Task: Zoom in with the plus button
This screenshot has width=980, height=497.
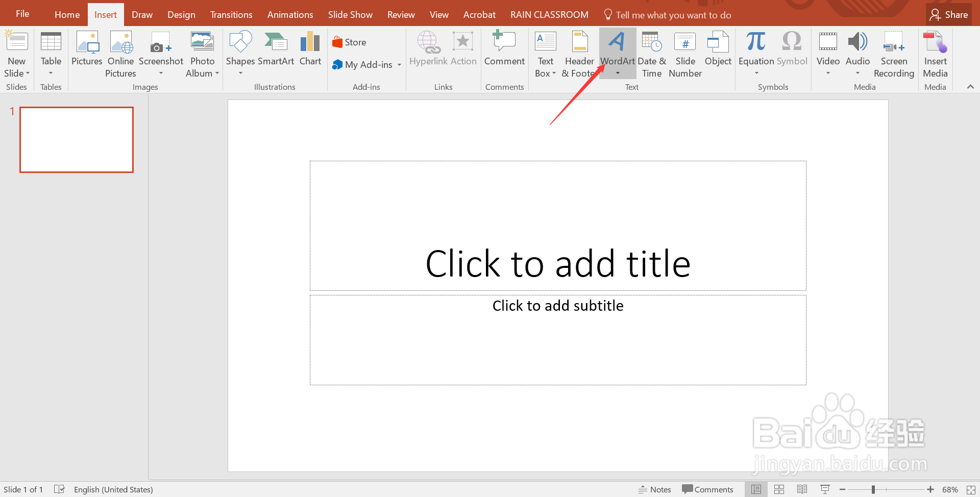Action: tap(930, 489)
